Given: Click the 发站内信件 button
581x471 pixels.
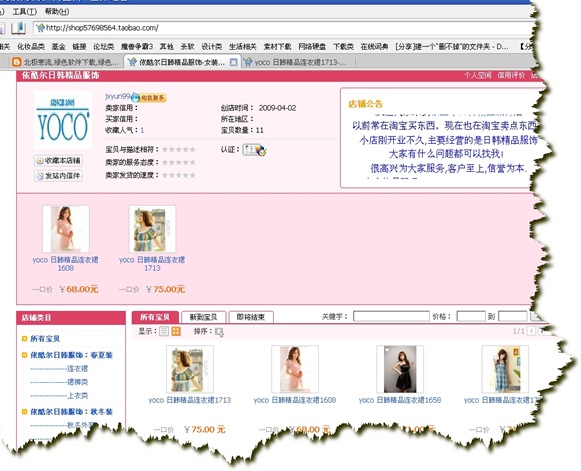Looking at the screenshot, I should pyautogui.click(x=59, y=176).
